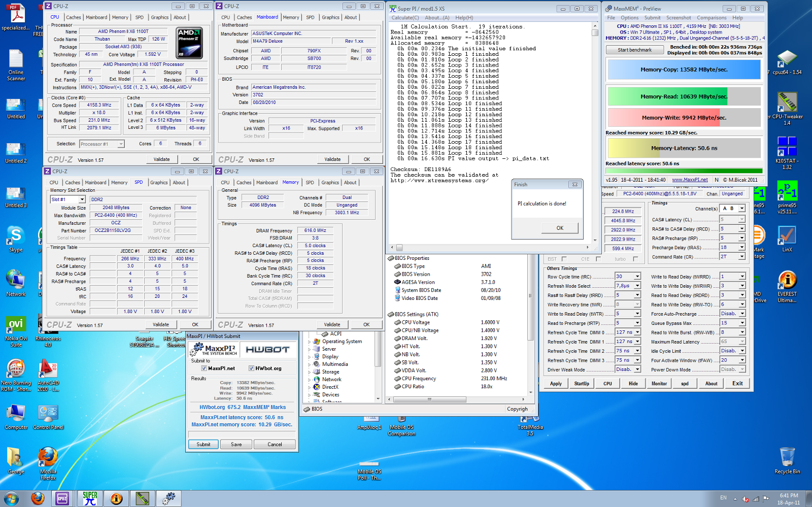Click Save in the HWbot Submit dialog
Viewport: 812px width, 507px height.
coord(236,444)
